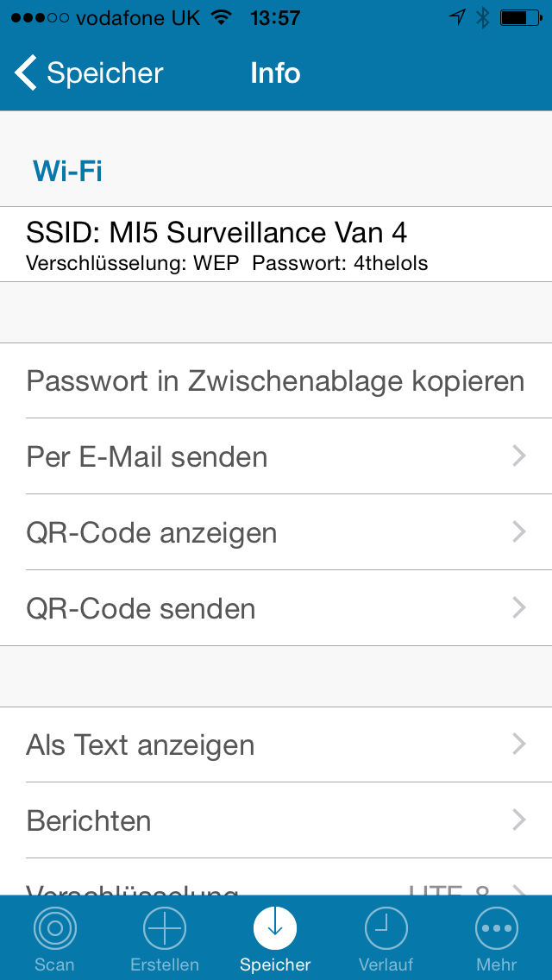Expand the Per E-Mail senden chevron

[x=519, y=456]
